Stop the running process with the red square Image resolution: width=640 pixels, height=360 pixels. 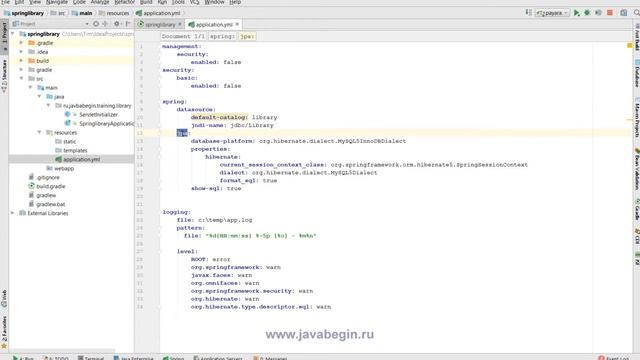610,13
